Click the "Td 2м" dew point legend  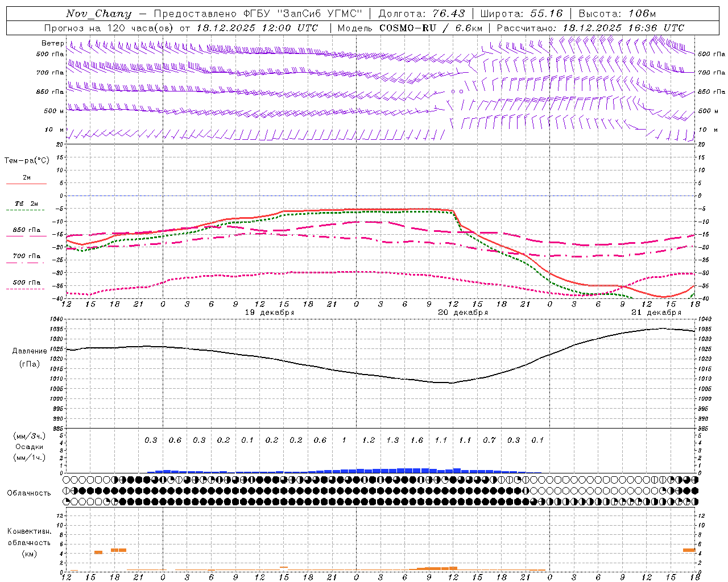coord(27,203)
